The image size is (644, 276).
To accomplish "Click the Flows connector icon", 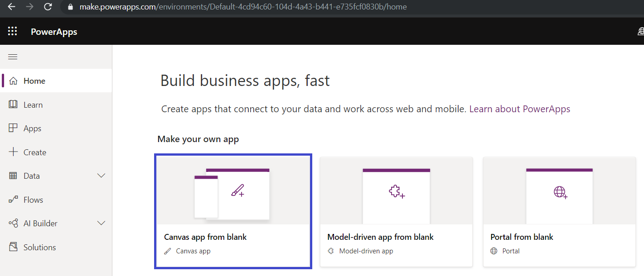I will 13,200.
